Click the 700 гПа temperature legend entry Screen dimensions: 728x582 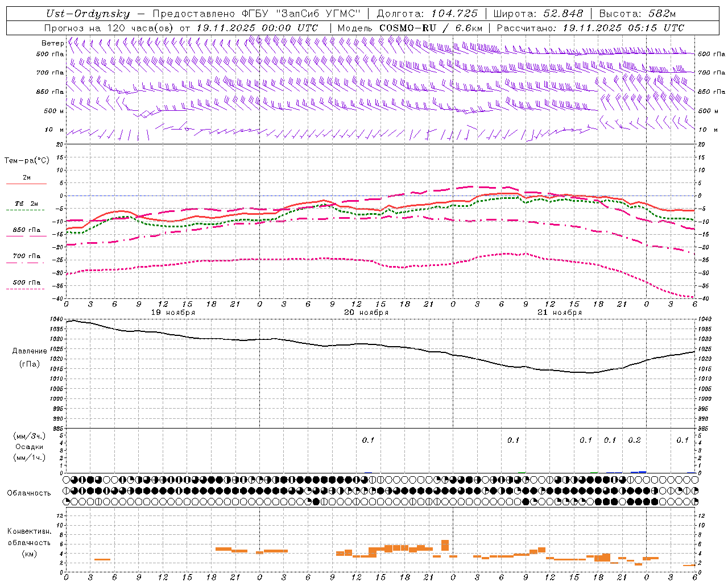[27, 256]
